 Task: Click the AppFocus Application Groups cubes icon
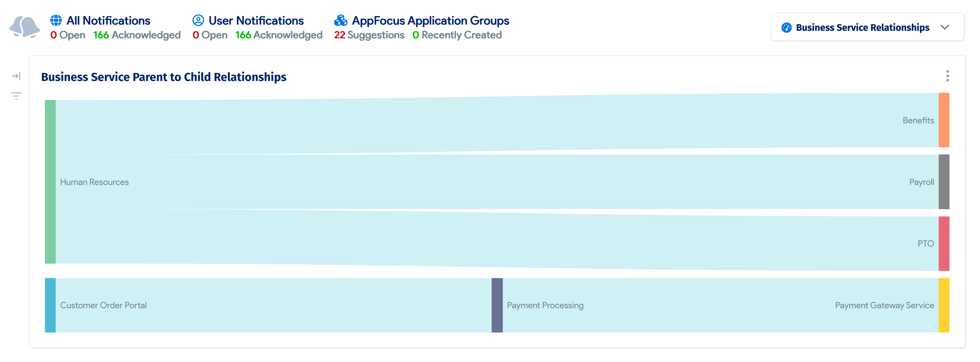click(341, 20)
